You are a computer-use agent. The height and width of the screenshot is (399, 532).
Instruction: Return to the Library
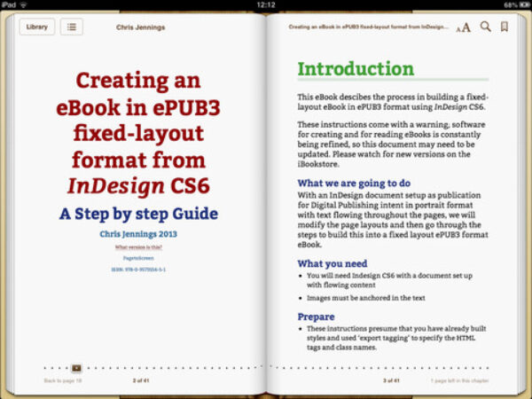(x=36, y=27)
